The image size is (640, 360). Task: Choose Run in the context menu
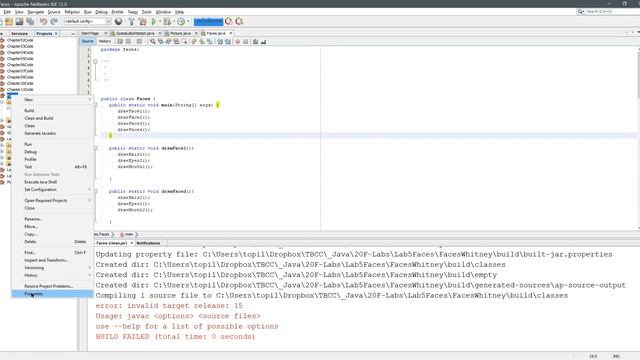tap(52, 144)
